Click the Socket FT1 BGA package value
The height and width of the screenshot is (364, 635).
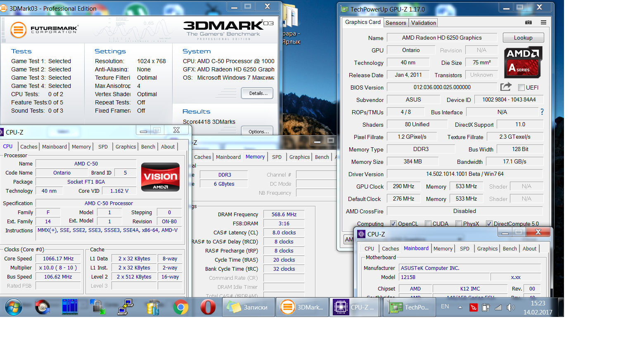pos(86,182)
